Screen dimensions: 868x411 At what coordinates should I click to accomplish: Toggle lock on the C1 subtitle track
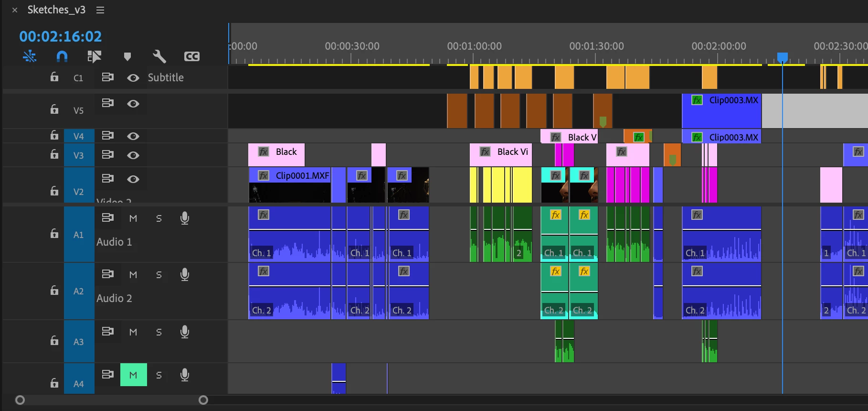pyautogui.click(x=54, y=77)
